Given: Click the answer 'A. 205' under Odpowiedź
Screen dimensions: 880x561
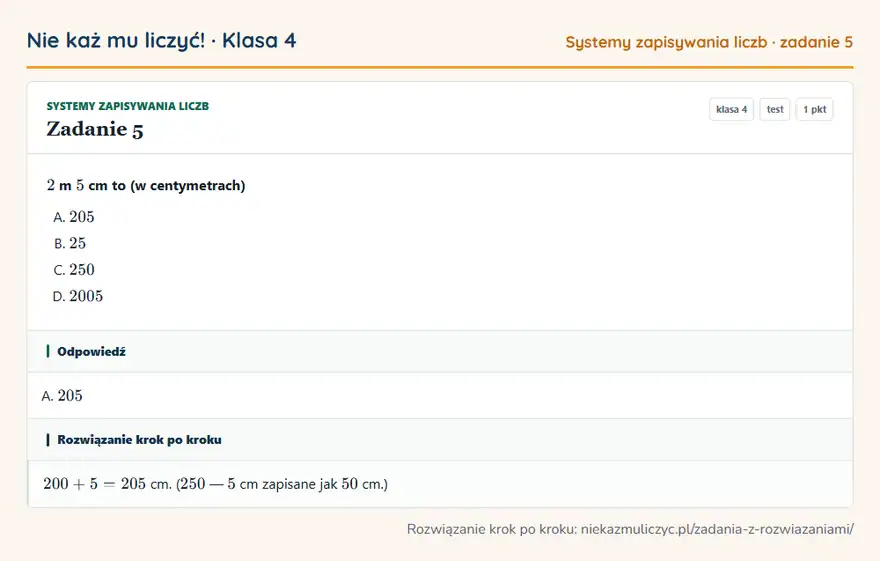Looking at the screenshot, I should point(62,396).
